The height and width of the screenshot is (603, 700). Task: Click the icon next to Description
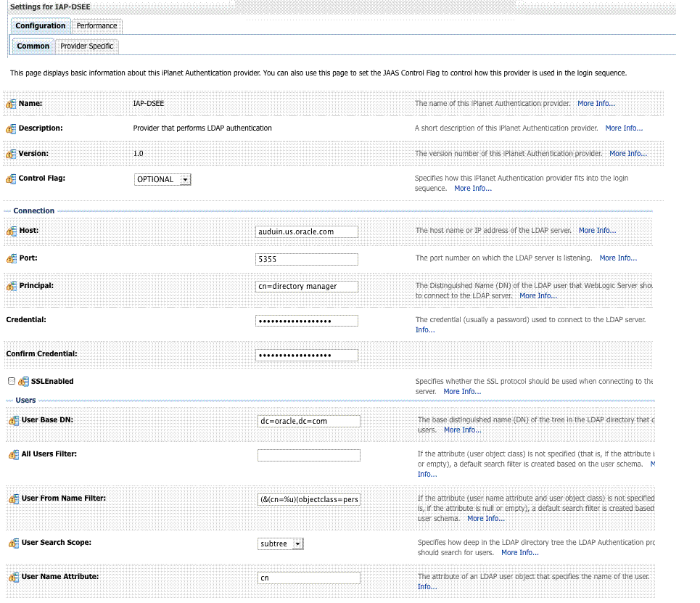13,128
